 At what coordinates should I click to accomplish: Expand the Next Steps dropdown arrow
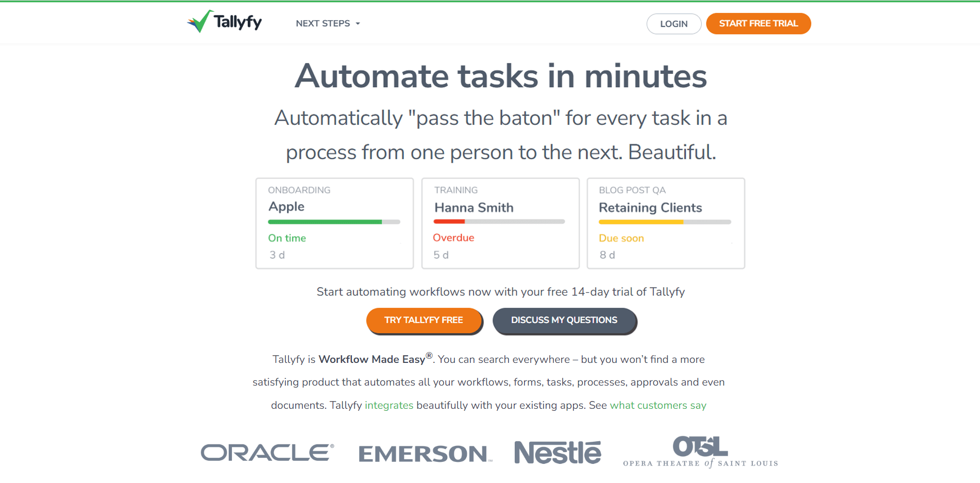[x=358, y=24]
